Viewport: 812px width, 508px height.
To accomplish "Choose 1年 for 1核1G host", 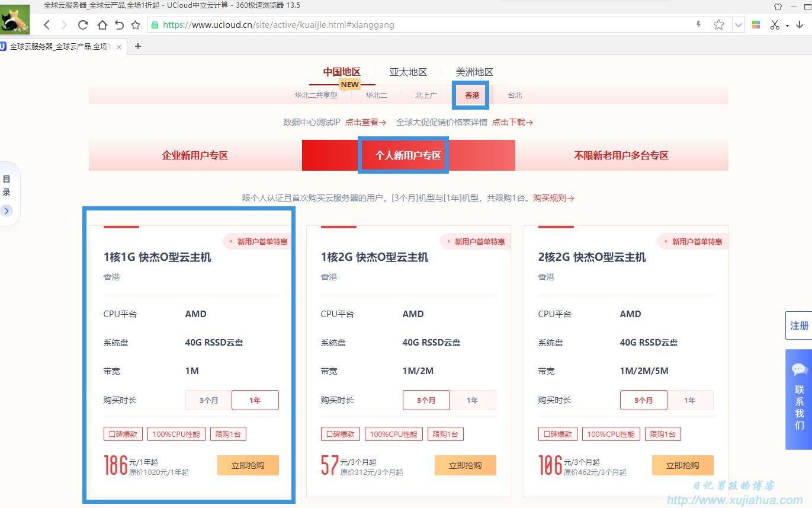I will (255, 401).
